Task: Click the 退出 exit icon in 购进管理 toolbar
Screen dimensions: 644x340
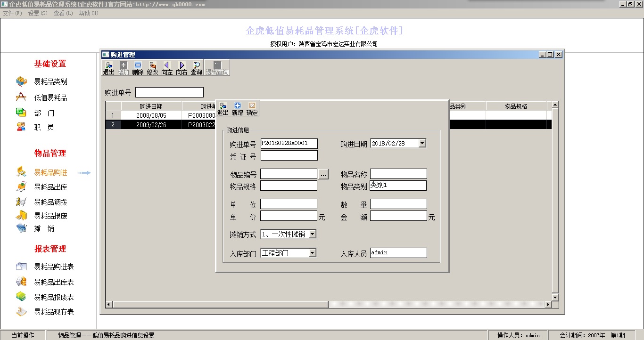Action: (109, 68)
